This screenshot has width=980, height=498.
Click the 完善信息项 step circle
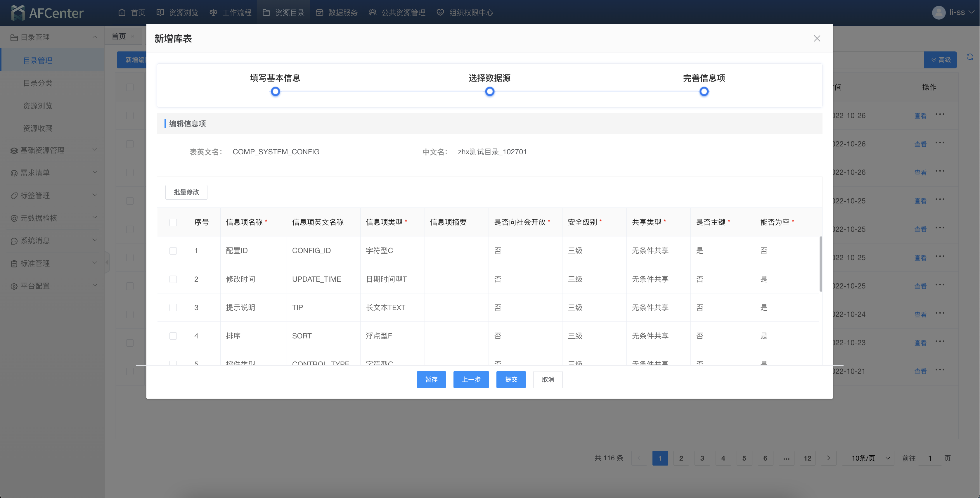(x=704, y=92)
